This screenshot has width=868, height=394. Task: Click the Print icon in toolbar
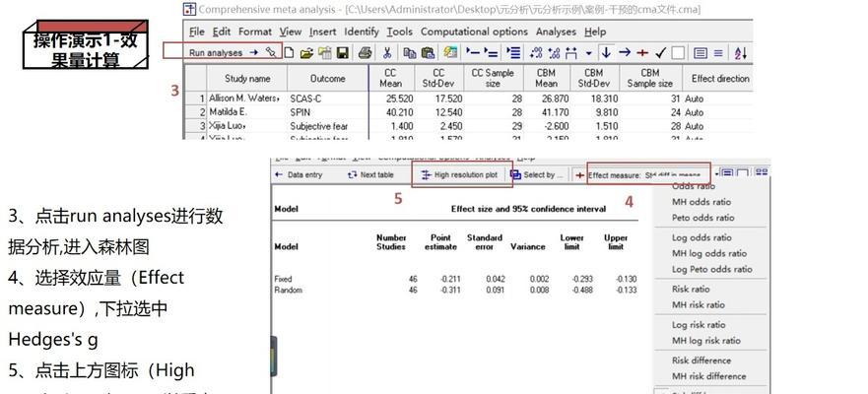(365, 53)
